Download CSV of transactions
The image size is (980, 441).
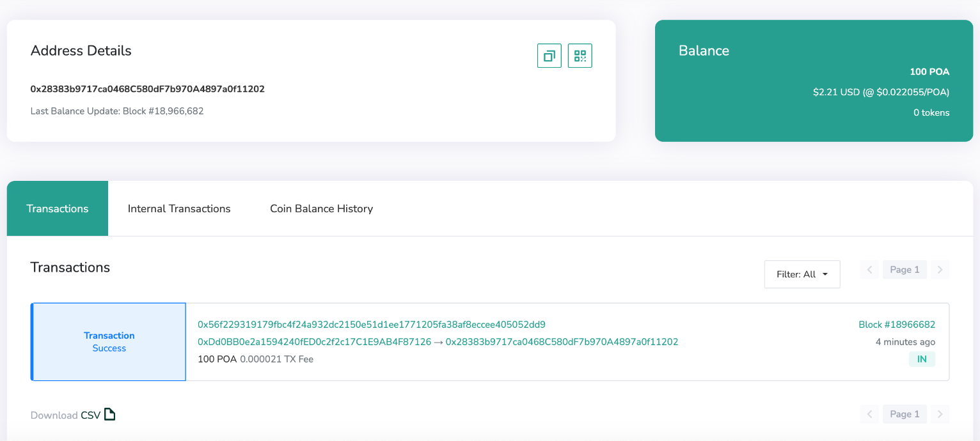[x=73, y=415]
